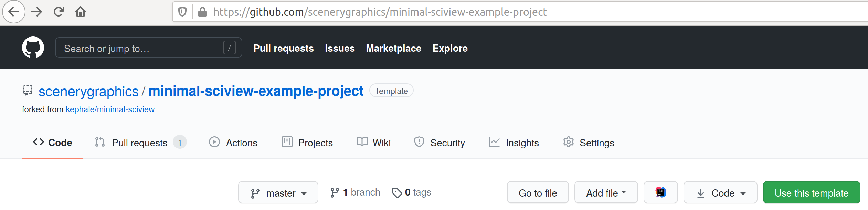The image size is (868, 210).
Task: Go back with the browser back arrow
Action: coord(14,12)
